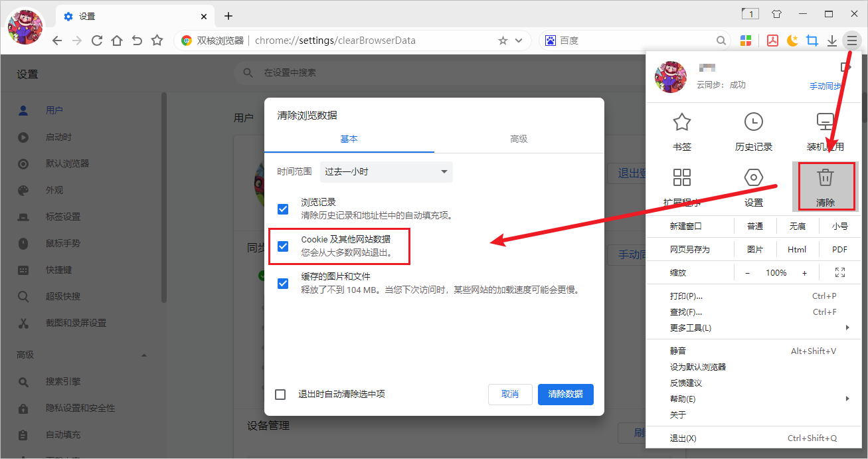Open the time range 过去一小时 dropdown
868x459 pixels.
click(386, 172)
